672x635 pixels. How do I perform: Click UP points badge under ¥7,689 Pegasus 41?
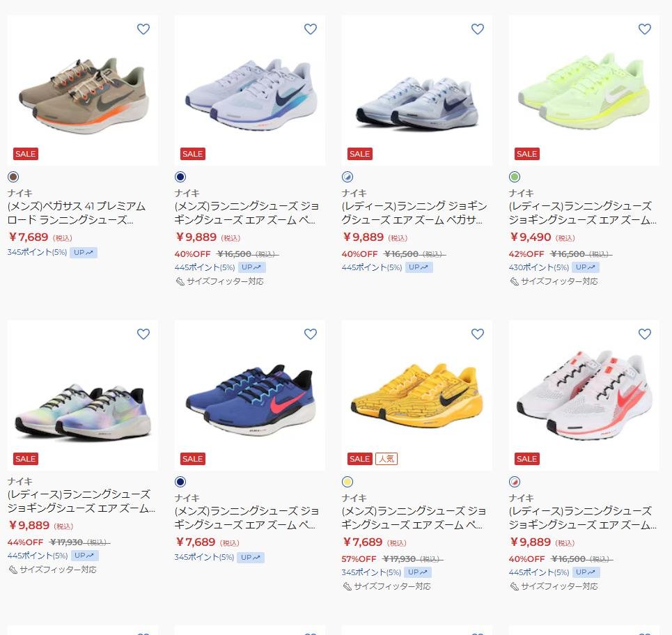pyautogui.click(x=84, y=252)
